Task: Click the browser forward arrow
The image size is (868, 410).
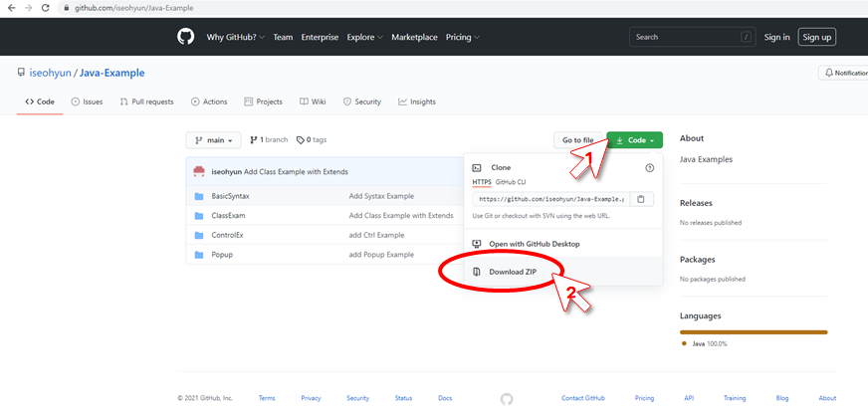Action: pos(29,8)
